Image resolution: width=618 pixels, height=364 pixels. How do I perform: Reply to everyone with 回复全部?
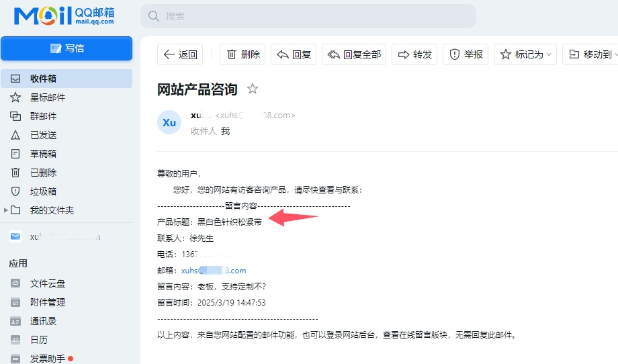pyautogui.click(x=354, y=54)
